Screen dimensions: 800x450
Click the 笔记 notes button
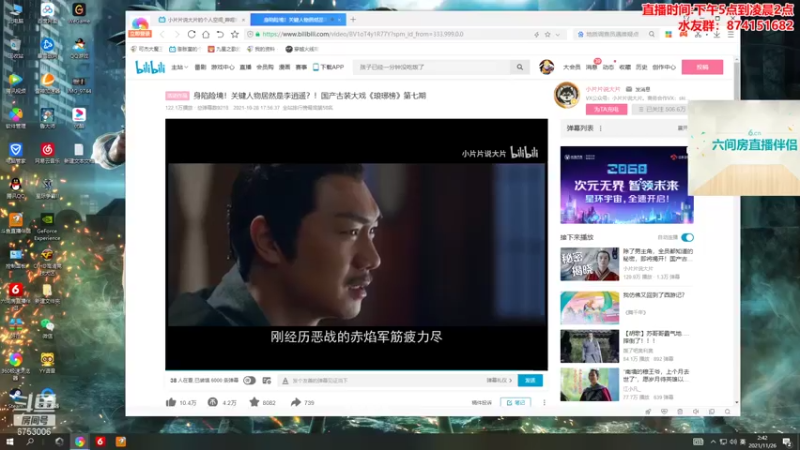coord(516,403)
